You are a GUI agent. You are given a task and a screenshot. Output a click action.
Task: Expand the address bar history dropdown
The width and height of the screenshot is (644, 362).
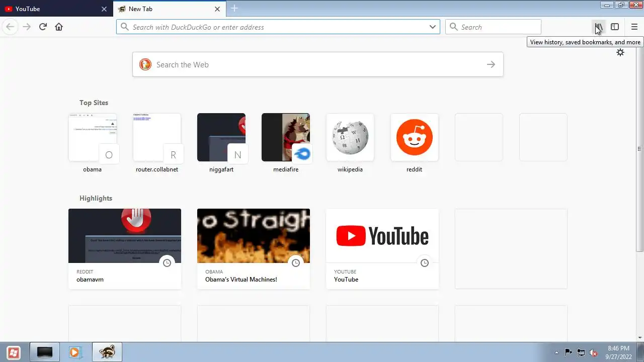click(433, 27)
